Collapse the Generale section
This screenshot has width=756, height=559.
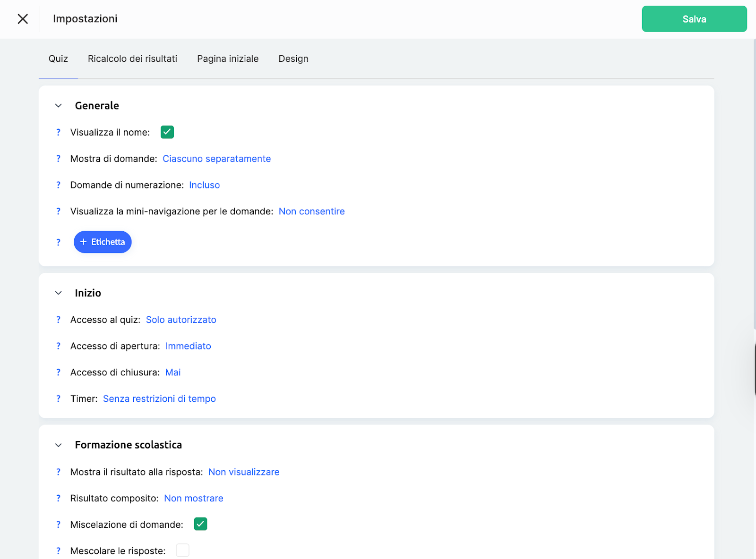[x=59, y=106]
